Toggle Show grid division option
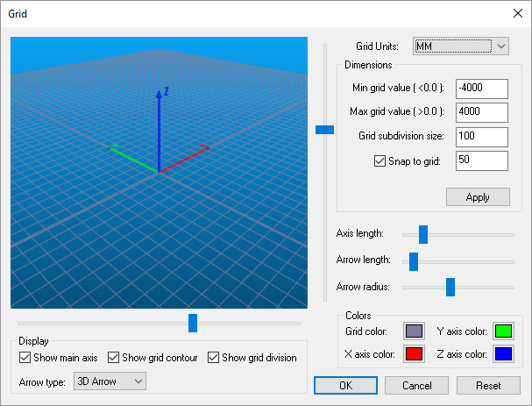Screen dimensions: 532x406 point(213,358)
